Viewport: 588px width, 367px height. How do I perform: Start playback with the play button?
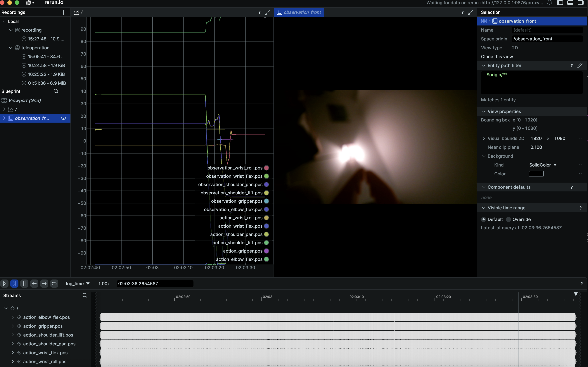tap(4, 284)
